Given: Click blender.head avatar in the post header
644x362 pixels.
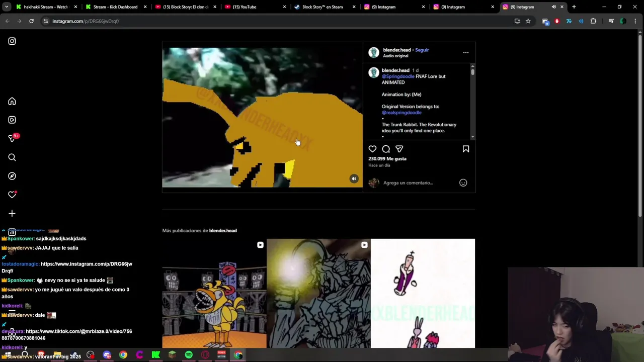Looking at the screenshot, I should click(x=374, y=52).
